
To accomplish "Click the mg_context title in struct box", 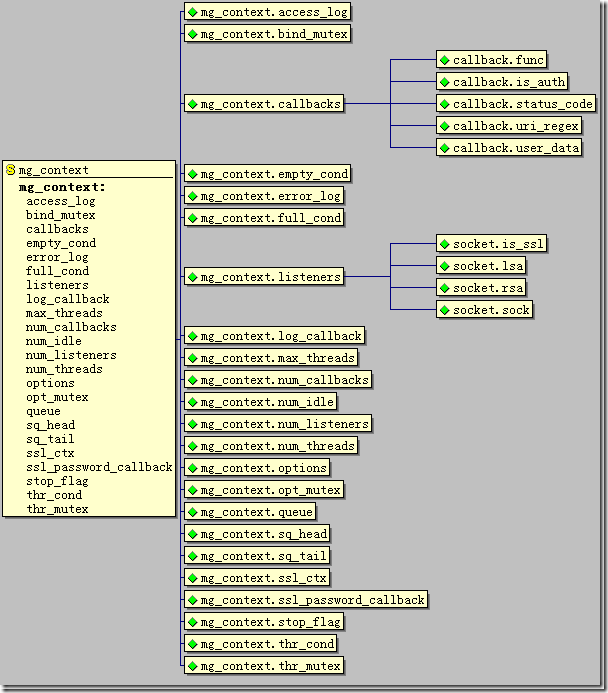I will 53,170.
